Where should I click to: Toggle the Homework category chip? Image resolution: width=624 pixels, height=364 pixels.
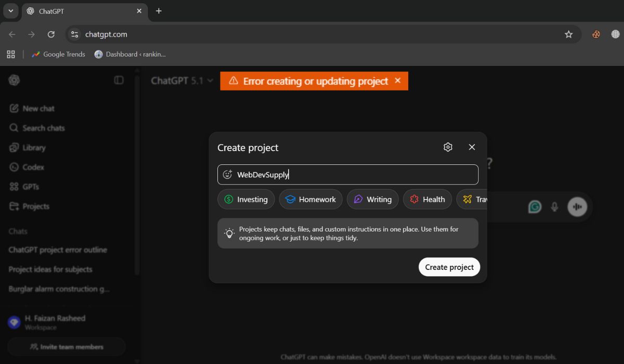(310, 199)
